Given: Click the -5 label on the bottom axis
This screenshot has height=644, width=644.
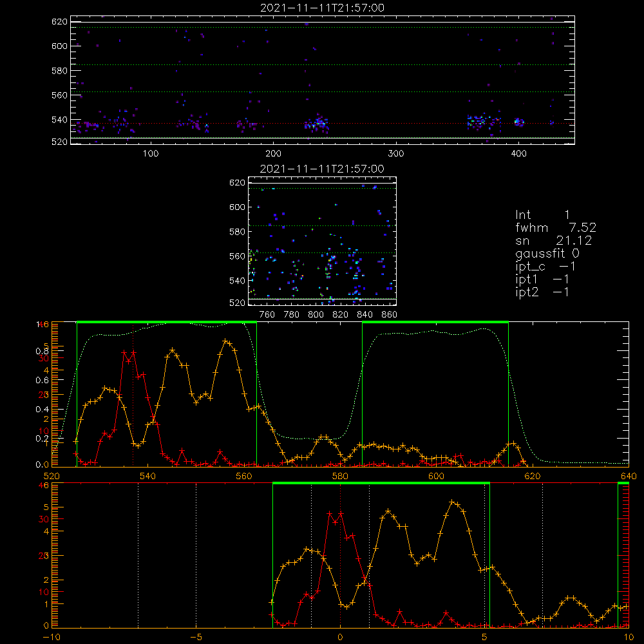Looking at the screenshot, I should [196, 638].
